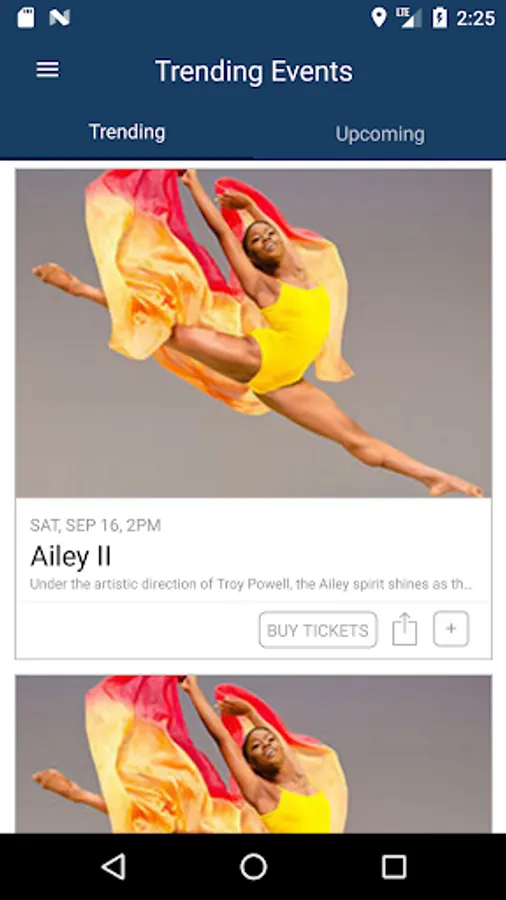This screenshot has height=900, width=506.
Task: Open the second event dancer image
Action: 253,754
